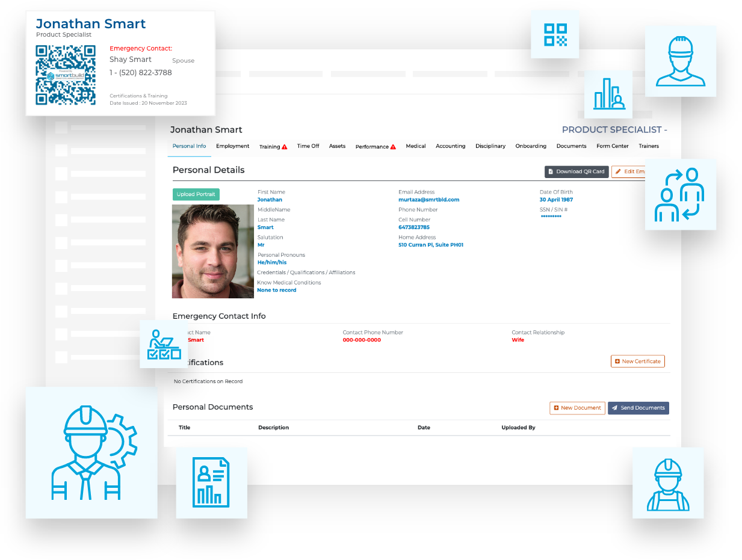Click the New Certificate button
Viewport: 742px width, 560px height.
coord(637,361)
